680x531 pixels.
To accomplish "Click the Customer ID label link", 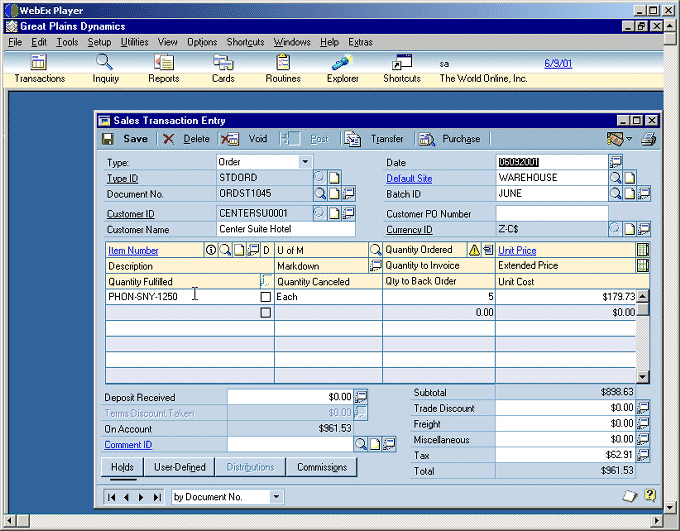I will (131, 214).
